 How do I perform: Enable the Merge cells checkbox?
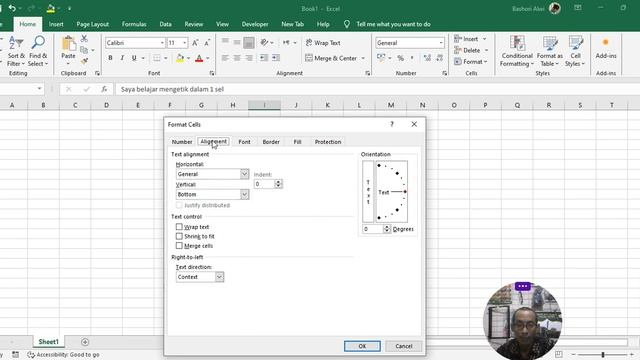pos(179,245)
